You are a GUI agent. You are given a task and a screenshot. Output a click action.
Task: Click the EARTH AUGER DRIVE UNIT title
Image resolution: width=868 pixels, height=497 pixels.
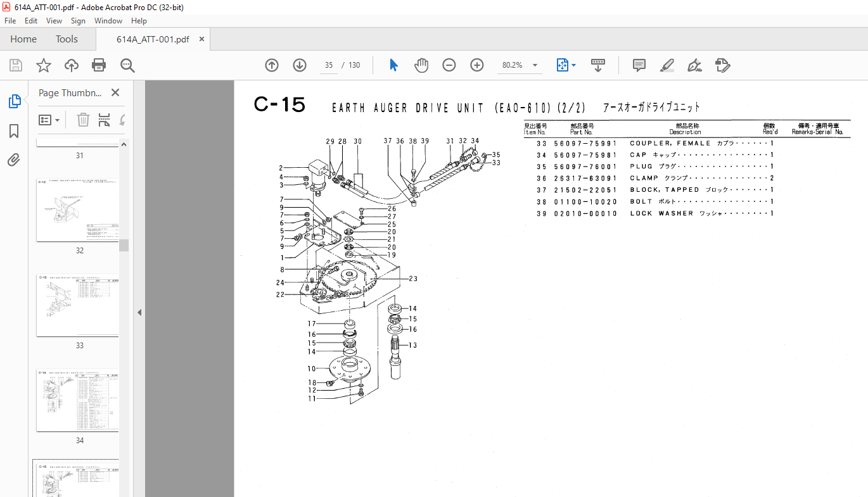409,108
